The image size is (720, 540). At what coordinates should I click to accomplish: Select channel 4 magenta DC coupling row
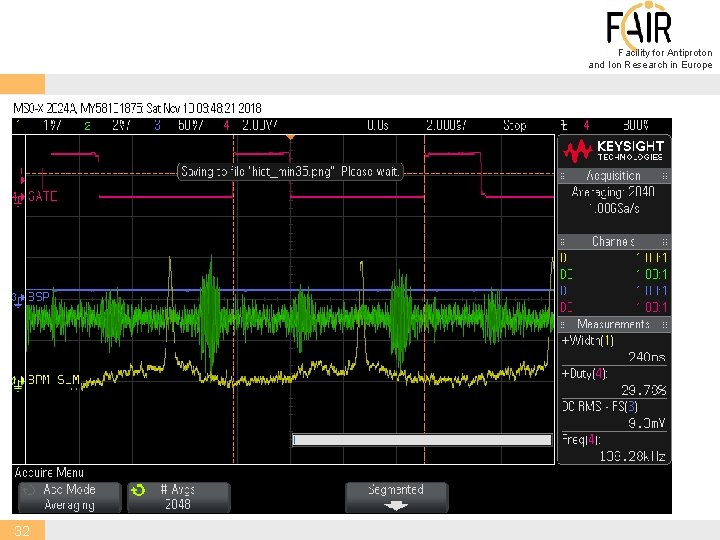click(613, 307)
